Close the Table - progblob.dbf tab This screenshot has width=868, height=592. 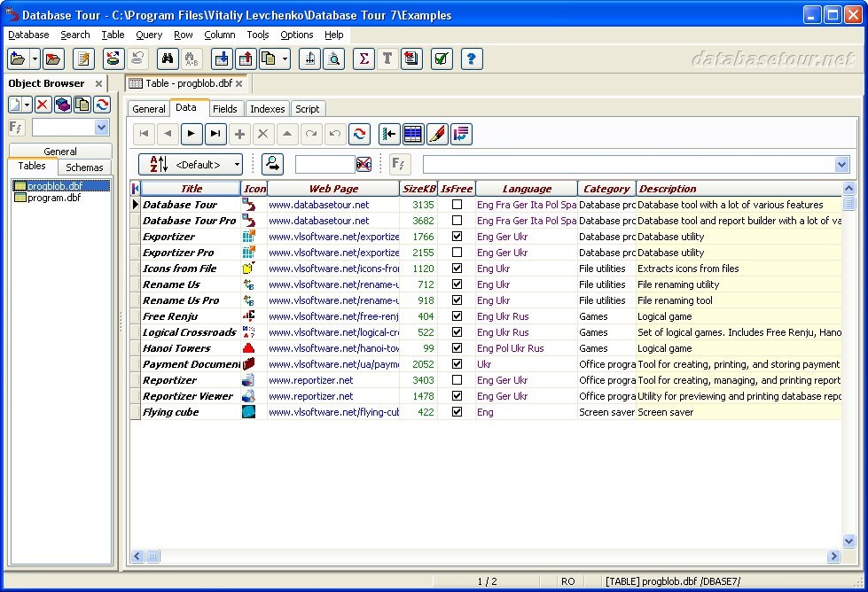(x=239, y=83)
